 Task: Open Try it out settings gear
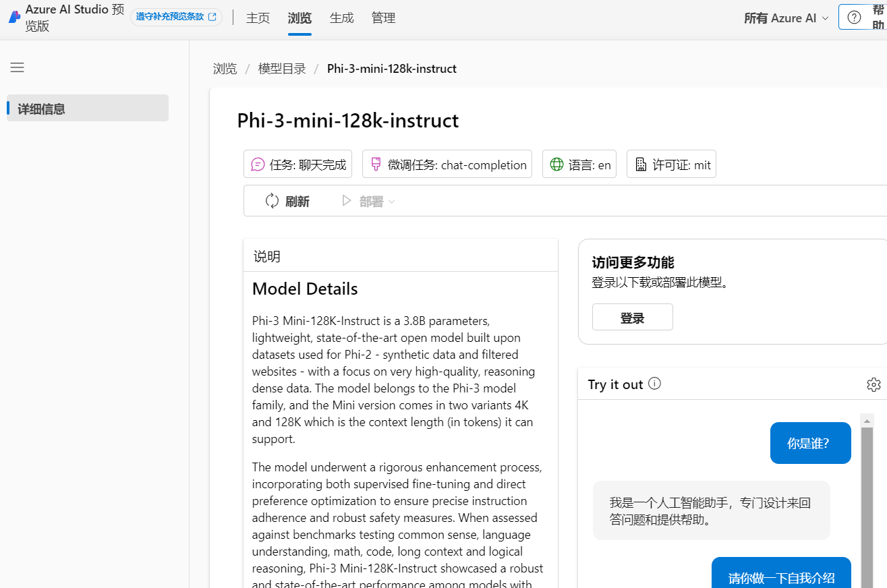874,384
